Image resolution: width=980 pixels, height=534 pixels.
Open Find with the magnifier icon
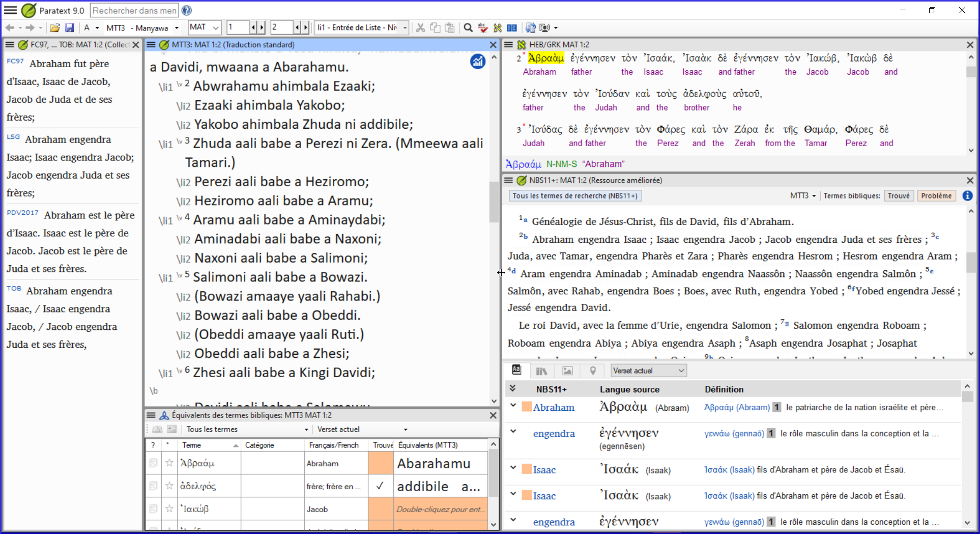point(468,27)
